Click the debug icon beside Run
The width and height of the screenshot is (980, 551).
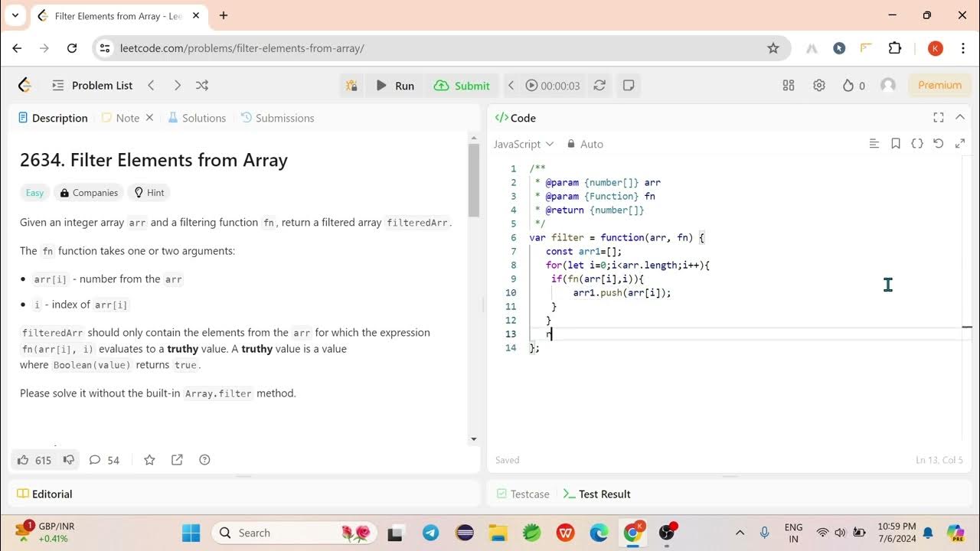[351, 86]
